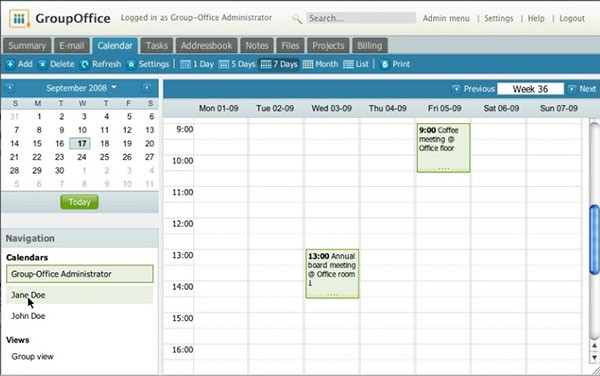The height and width of the screenshot is (376, 600).
Task: Switch to 5 Days view
Action: coord(237,64)
